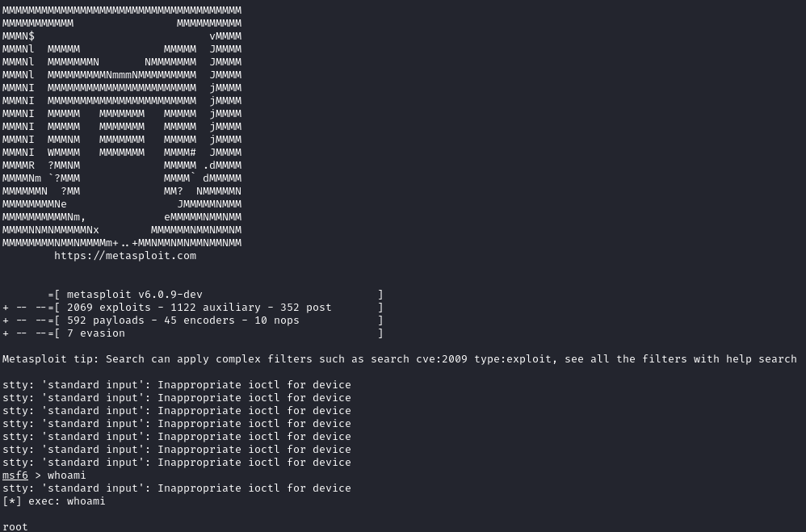Click the "10 nops" text
The height and width of the screenshot is (532, 806).
pyautogui.click(x=276, y=320)
